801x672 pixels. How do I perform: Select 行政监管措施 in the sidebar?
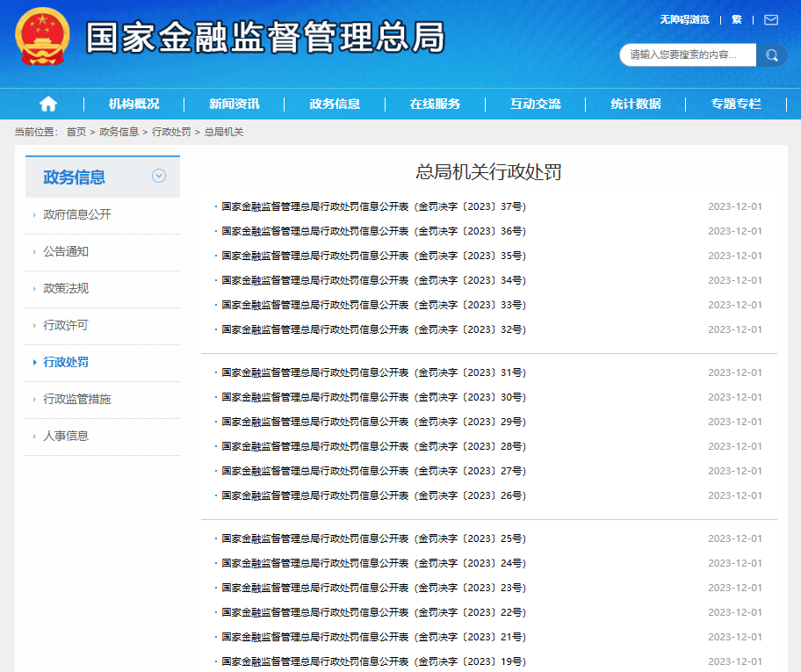pyautogui.click(x=75, y=399)
